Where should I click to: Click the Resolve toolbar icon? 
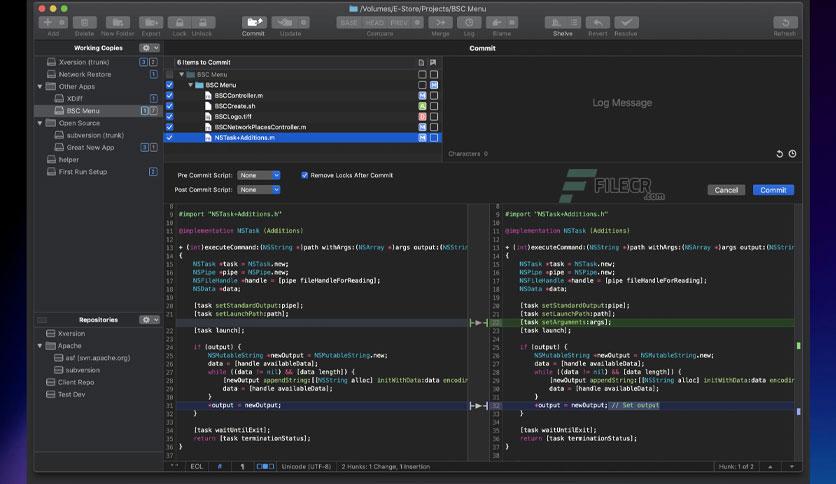pyautogui.click(x=626, y=22)
